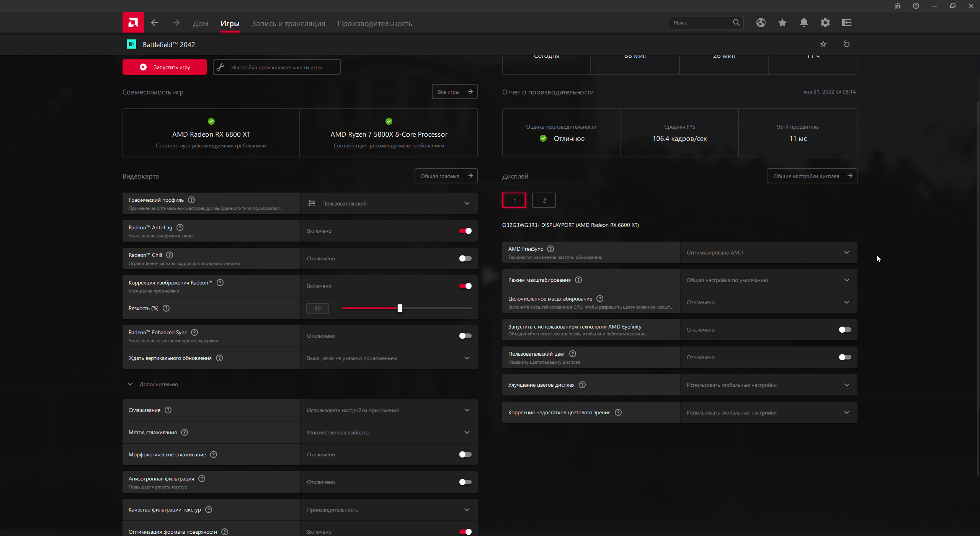Image resolution: width=980 pixels, height=536 pixels.
Task: Collapse the Дополнительно section
Action: pos(130,384)
